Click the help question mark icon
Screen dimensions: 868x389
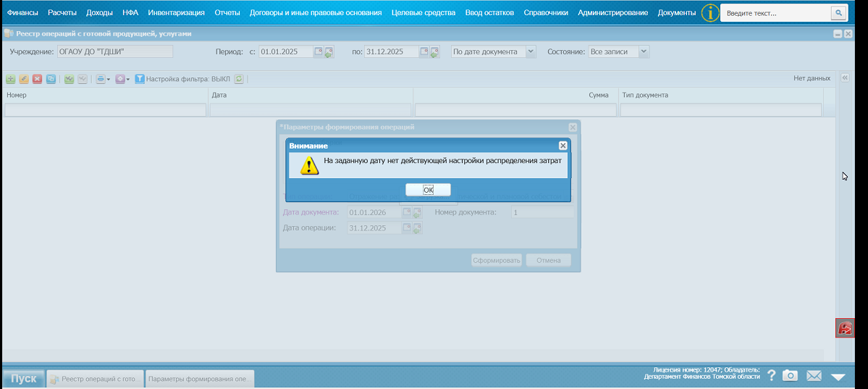tap(772, 376)
